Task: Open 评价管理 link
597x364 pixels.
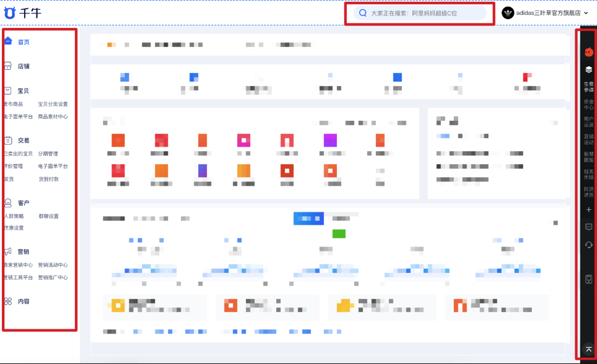Action: click(14, 166)
